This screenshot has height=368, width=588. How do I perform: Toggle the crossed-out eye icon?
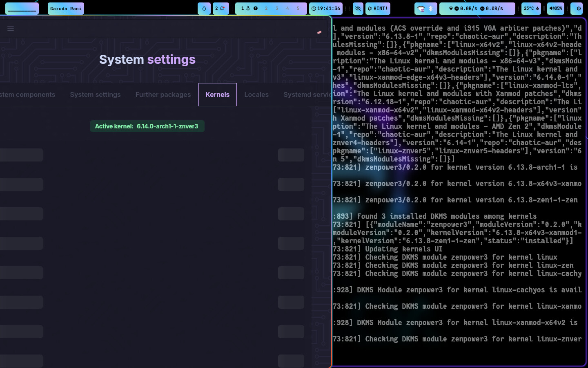(358, 8)
